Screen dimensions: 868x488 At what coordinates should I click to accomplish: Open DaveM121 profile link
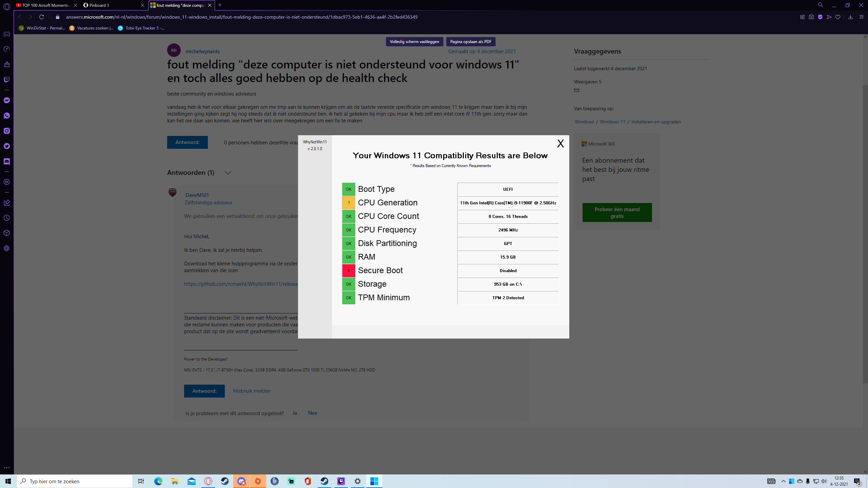coord(197,195)
